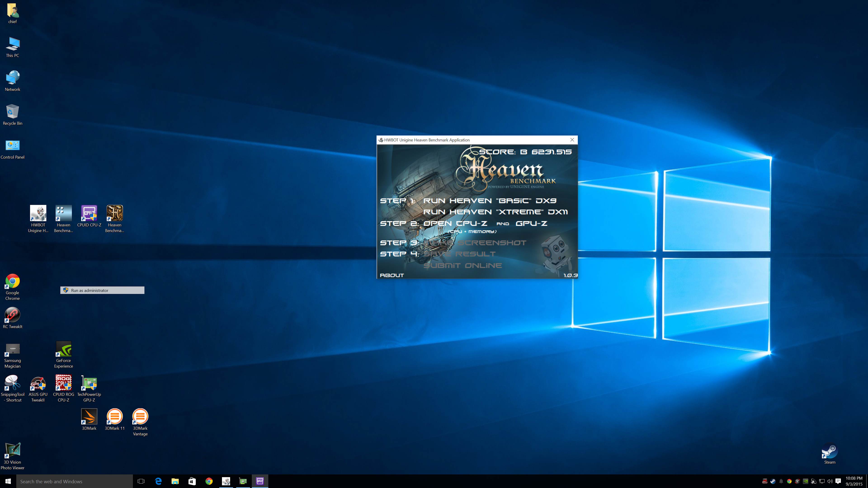
Task: Open This PC desktop icon
Action: tap(12, 47)
